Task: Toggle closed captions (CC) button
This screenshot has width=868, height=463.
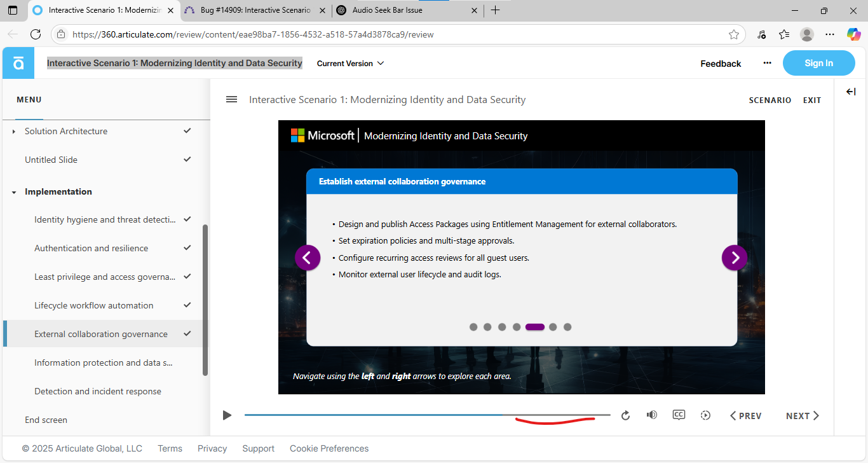Action: [679, 415]
